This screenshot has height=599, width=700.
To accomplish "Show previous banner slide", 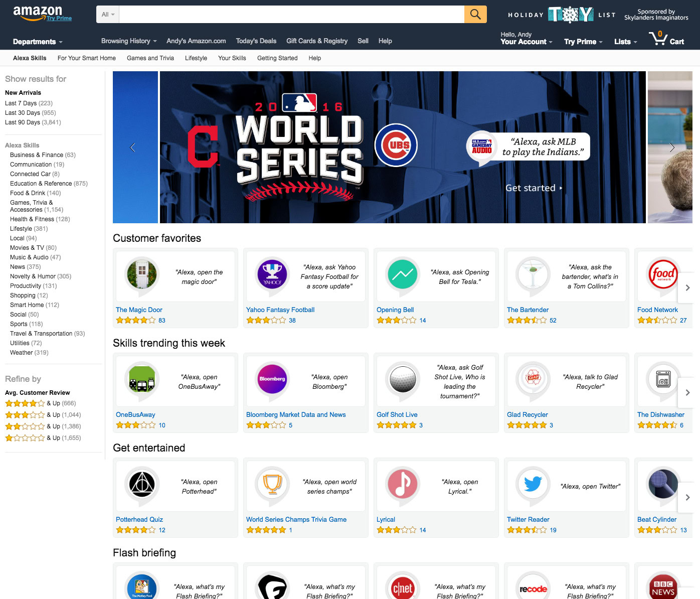I will pos(132,147).
